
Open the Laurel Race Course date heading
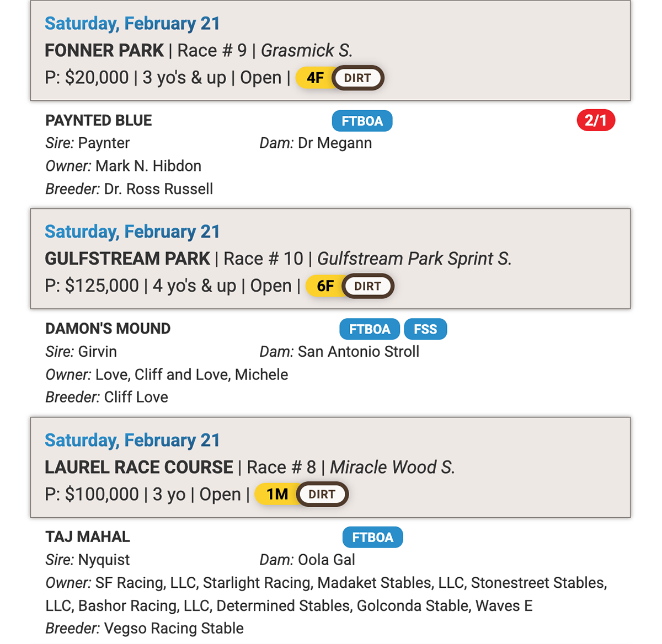[x=132, y=440]
